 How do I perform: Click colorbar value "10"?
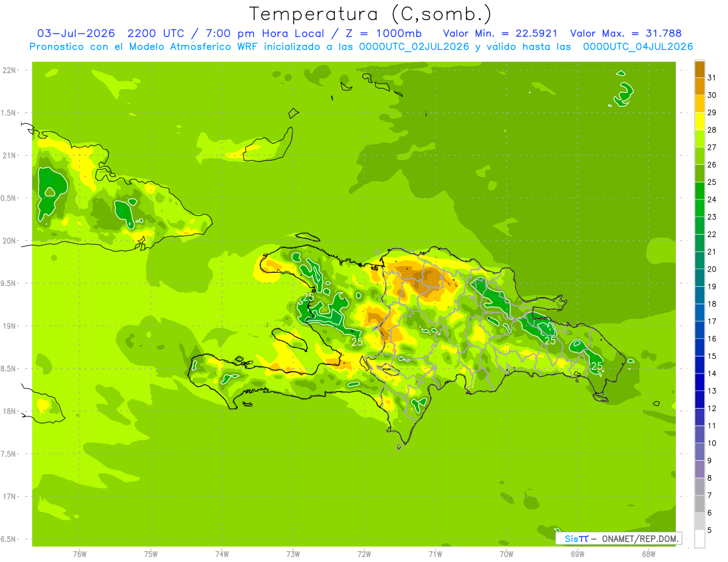click(712, 443)
